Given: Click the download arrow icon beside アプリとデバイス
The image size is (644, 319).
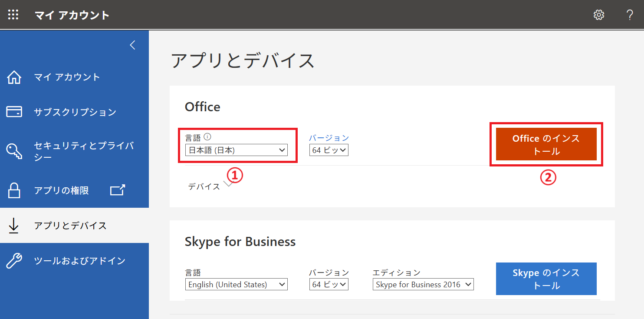Looking at the screenshot, I should (14, 225).
